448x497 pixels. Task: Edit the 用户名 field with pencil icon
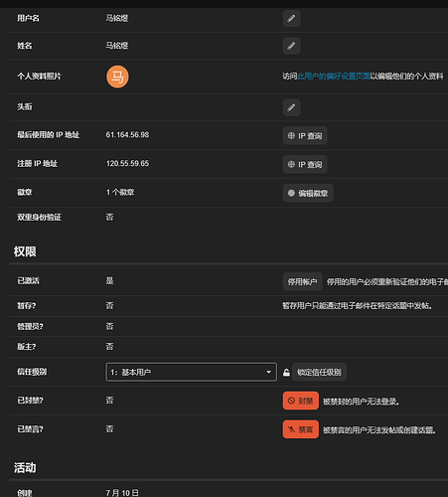click(291, 18)
